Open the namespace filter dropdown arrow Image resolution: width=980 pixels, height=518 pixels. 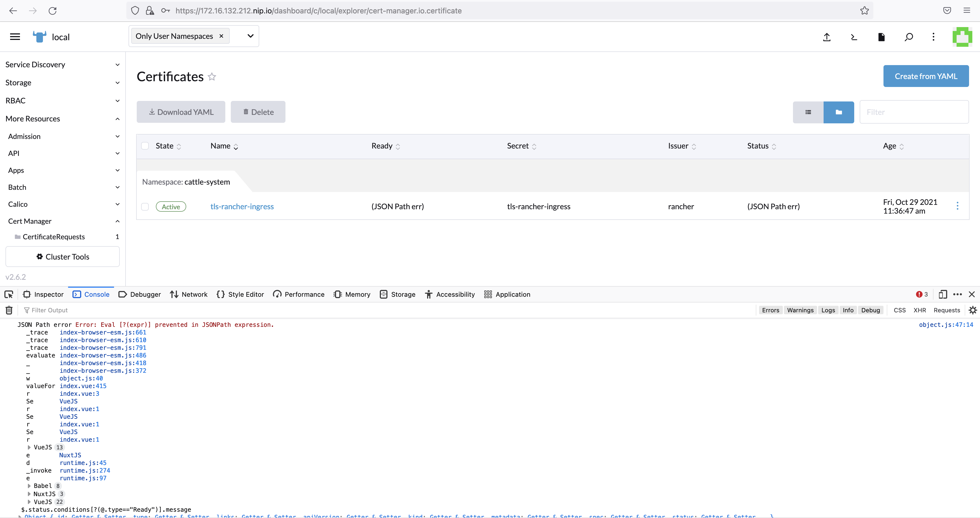pyautogui.click(x=250, y=36)
